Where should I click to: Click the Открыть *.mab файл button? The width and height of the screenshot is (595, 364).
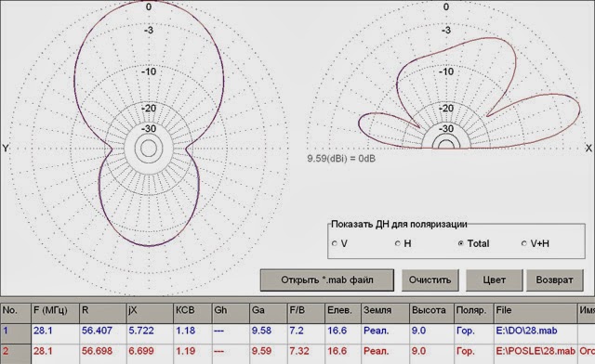(x=327, y=280)
